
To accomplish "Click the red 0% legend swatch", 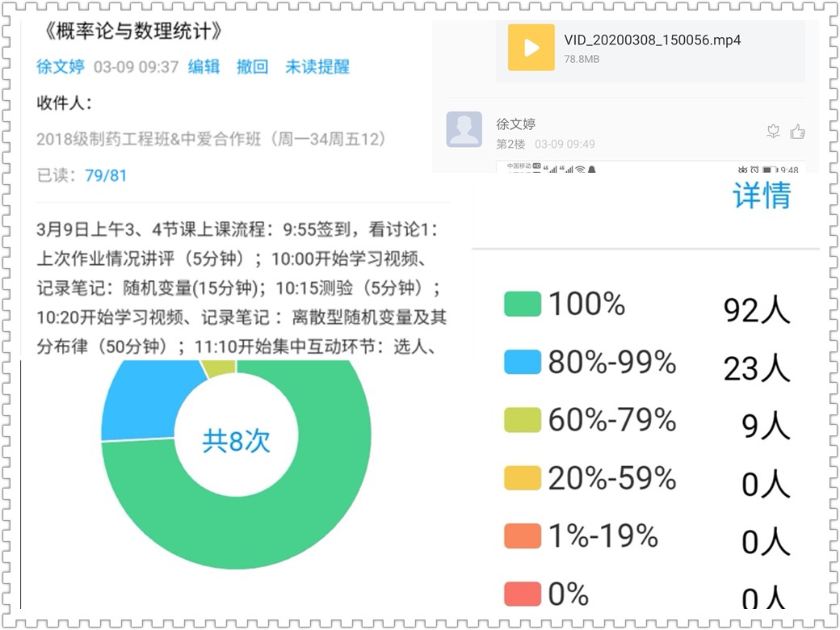I will (x=522, y=594).
